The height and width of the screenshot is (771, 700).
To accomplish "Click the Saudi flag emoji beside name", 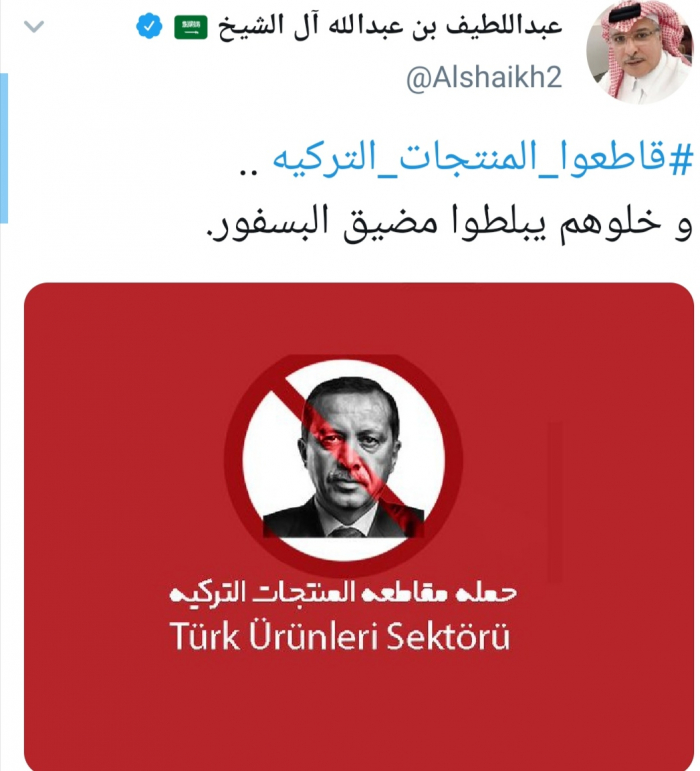I will tap(190, 27).
